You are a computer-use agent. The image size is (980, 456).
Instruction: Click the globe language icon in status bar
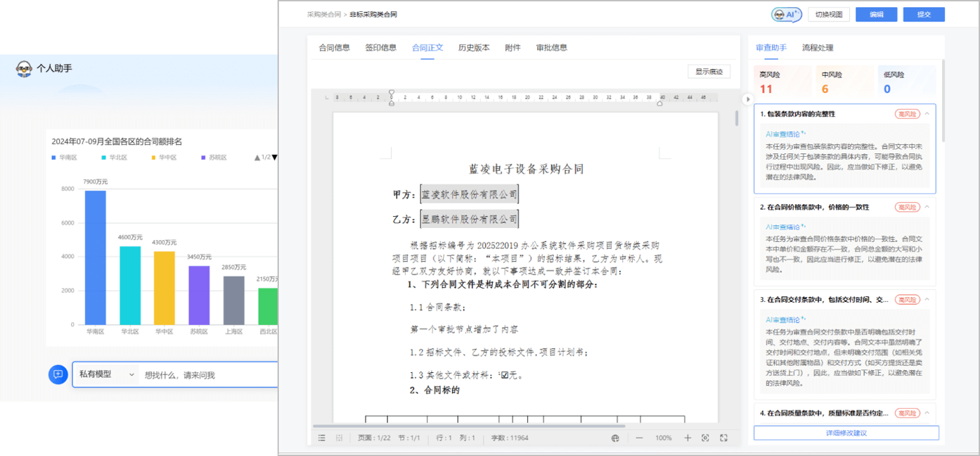pos(615,438)
